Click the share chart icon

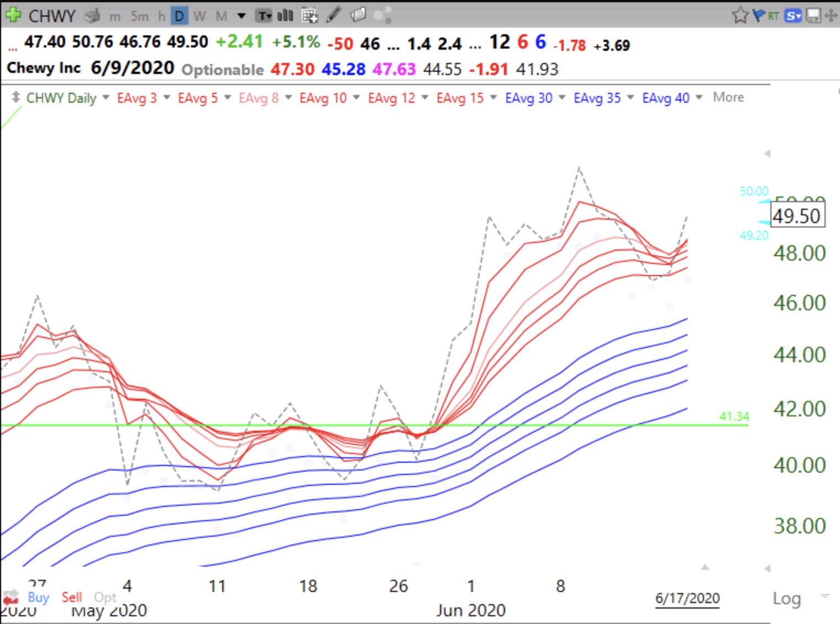(382, 15)
